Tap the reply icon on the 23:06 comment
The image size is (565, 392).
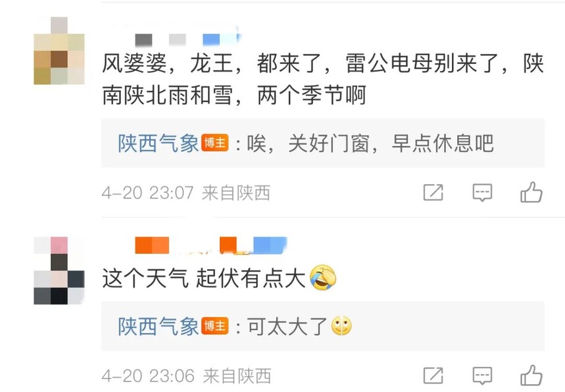tap(482, 376)
